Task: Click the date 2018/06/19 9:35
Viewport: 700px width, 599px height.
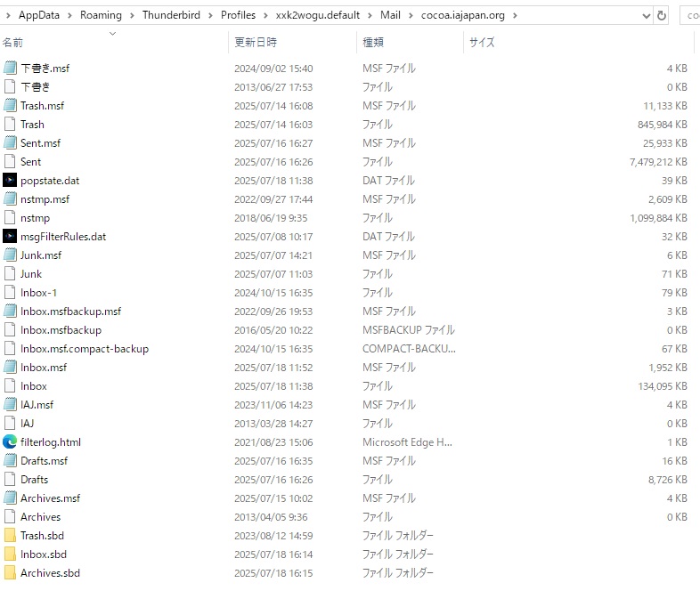Action: click(x=271, y=218)
